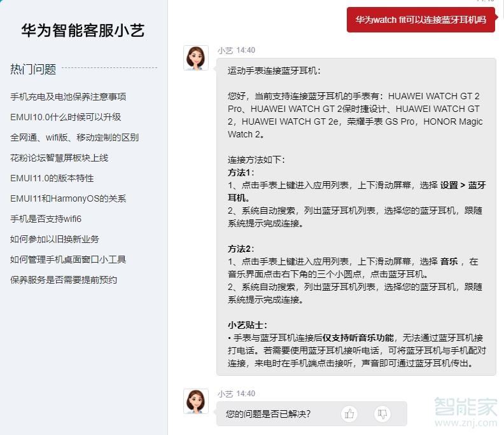
Task: Click the red user message bubble
Action: click(x=421, y=20)
